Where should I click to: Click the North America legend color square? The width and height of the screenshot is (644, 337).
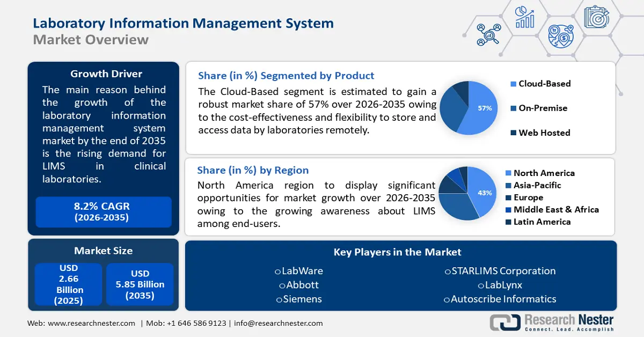(508, 173)
